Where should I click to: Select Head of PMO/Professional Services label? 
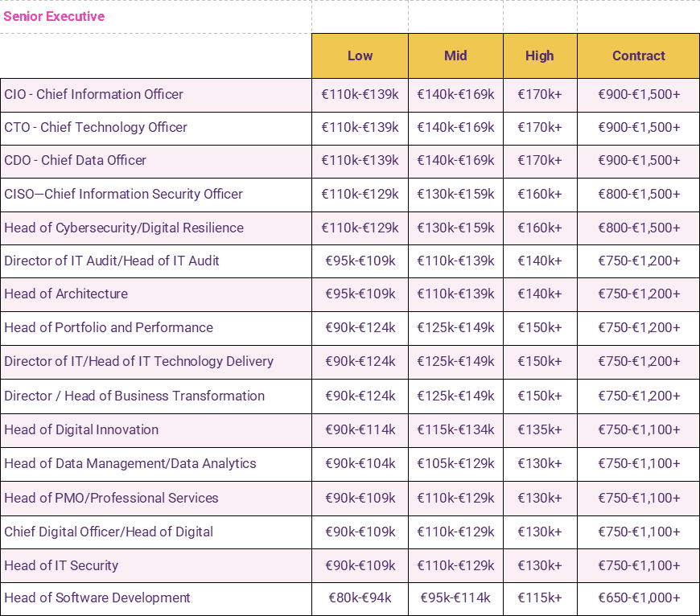coord(111,498)
